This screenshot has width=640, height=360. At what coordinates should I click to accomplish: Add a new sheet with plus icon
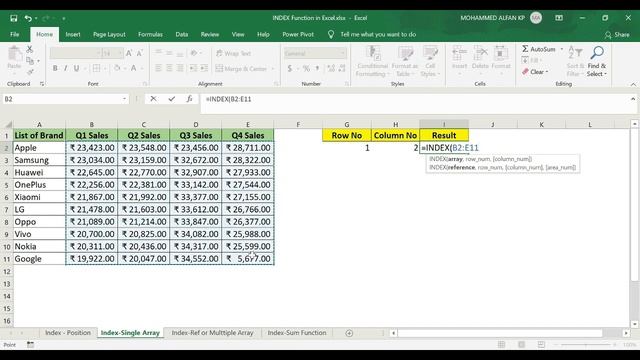point(349,333)
